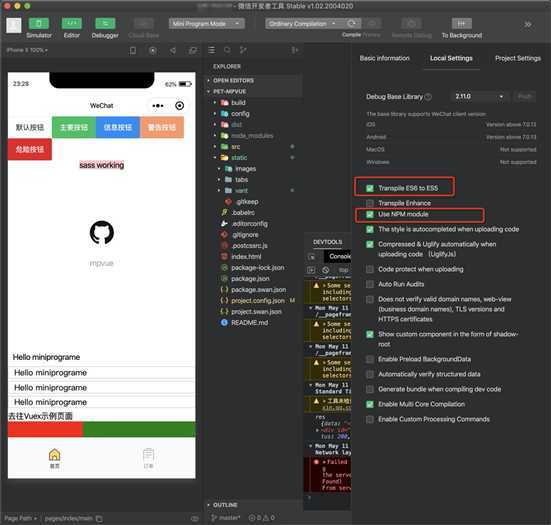Expand the OUTLINE section

225,505
